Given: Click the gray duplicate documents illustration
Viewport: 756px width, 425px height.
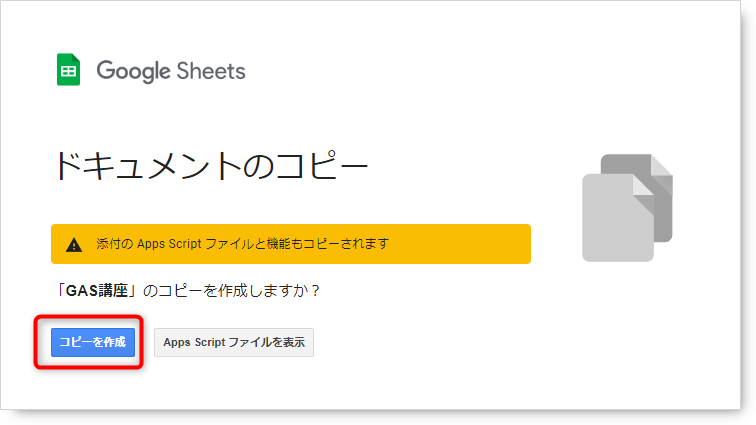Looking at the screenshot, I should tap(627, 208).
